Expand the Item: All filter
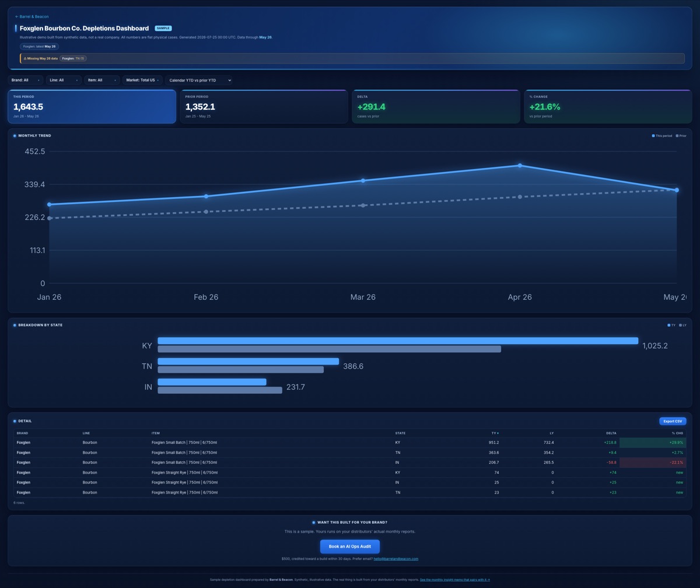 (x=102, y=80)
